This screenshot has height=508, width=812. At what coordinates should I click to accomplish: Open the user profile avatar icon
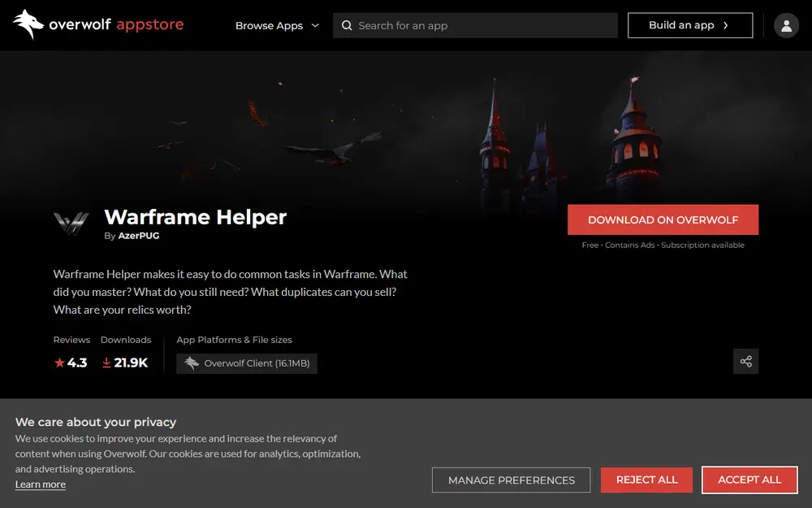(786, 25)
